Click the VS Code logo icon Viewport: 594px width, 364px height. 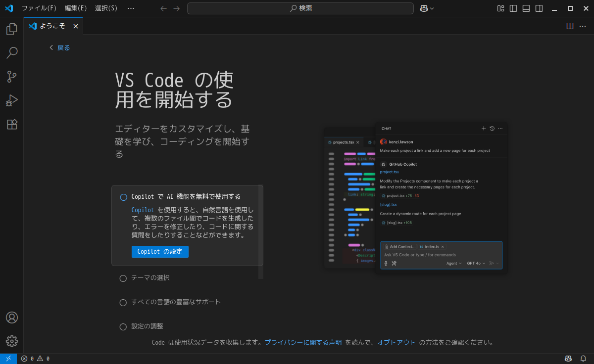point(8,8)
